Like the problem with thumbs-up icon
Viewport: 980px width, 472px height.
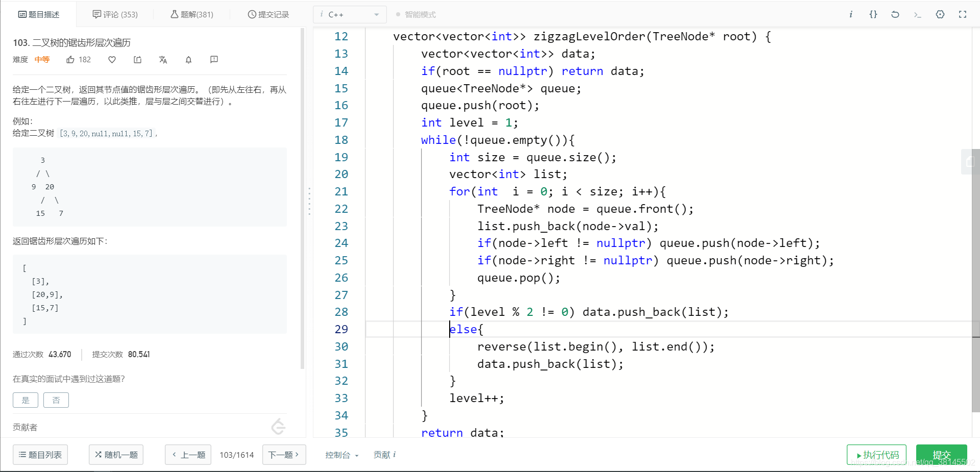point(70,60)
